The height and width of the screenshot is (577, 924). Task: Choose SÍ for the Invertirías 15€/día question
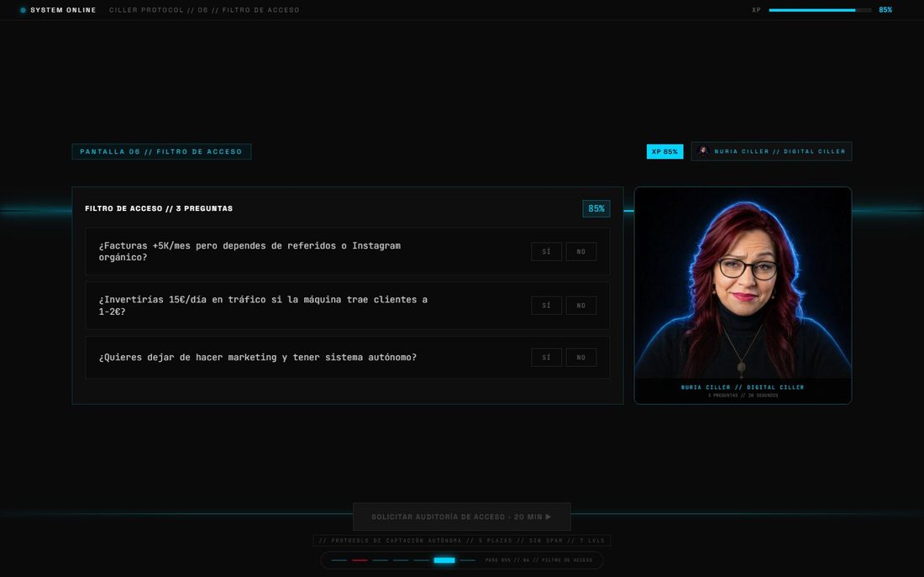[x=546, y=305]
